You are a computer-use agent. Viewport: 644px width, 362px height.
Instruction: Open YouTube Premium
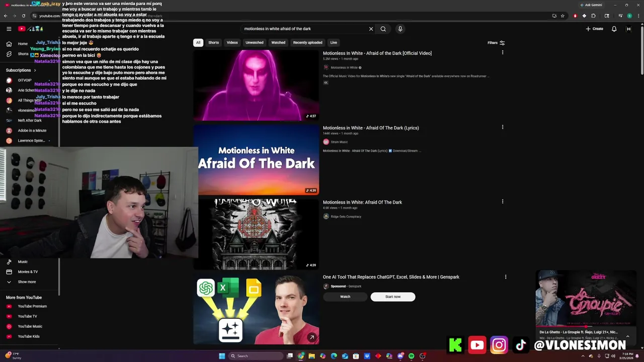pos(32,306)
